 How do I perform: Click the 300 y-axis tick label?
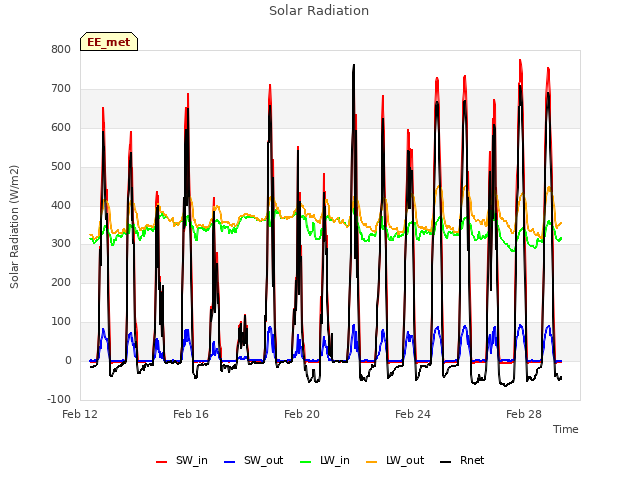pyautogui.click(x=61, y=244)
